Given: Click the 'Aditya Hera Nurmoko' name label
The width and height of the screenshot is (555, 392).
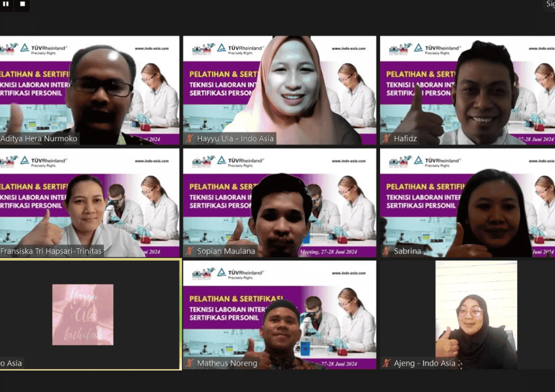Looking at the screenshot, I should click(39, 139).
